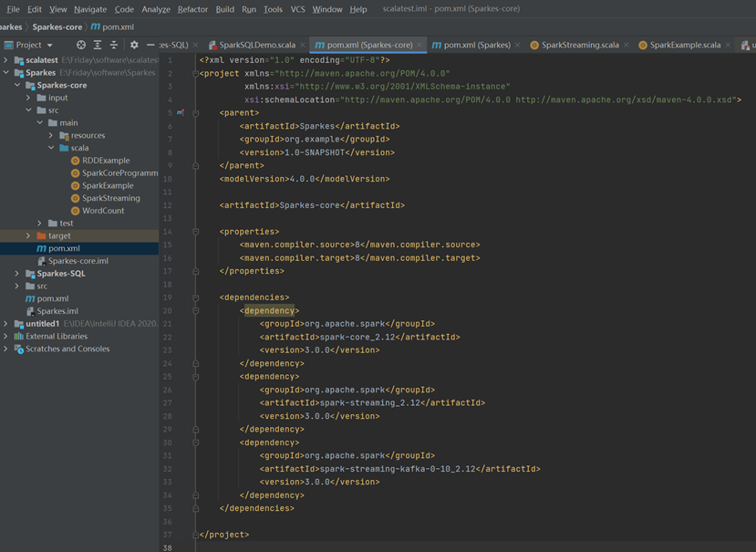The width and height of the screenshot is (756, 552).
Task: Fold the parent block at line 5
Action: click(196, 113)
